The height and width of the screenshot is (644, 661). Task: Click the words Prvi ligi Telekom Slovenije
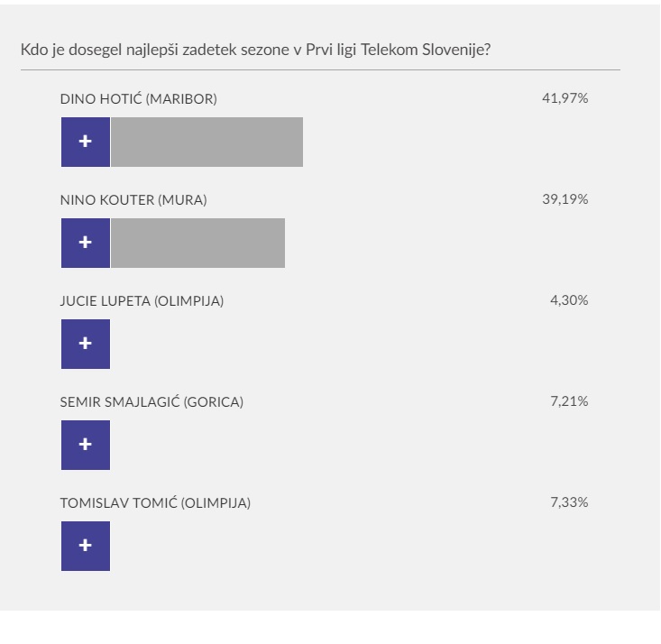[x=396, y=51]
